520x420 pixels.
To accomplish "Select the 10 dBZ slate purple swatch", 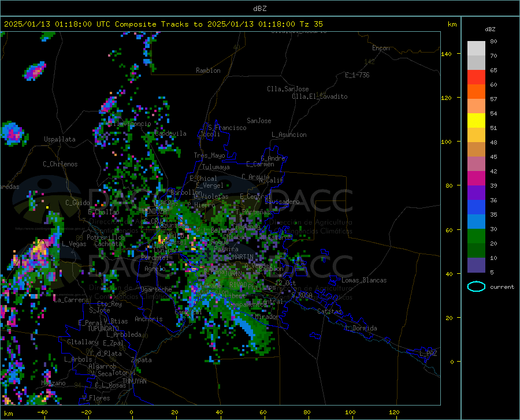I will (x=476, y=265).
